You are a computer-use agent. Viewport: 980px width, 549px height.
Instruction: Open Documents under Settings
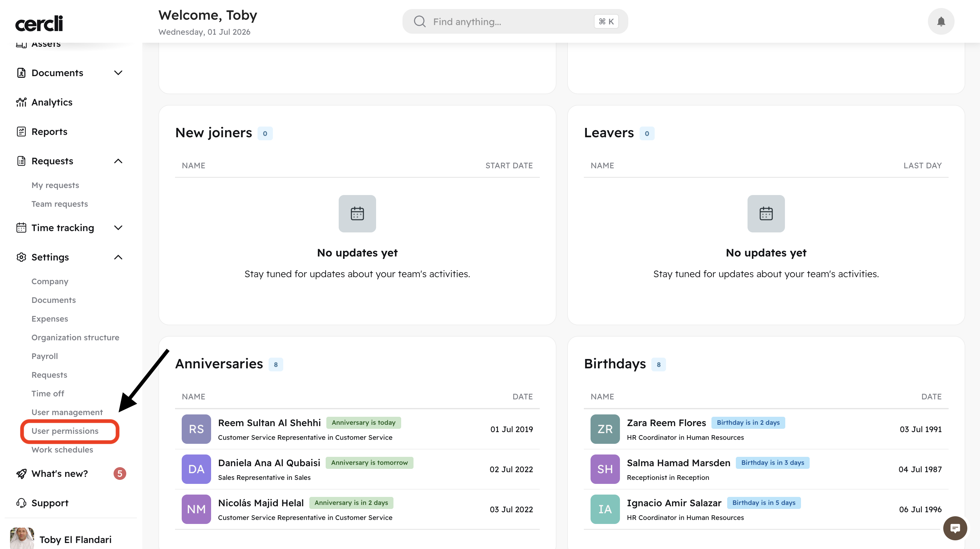pos(54,300)
